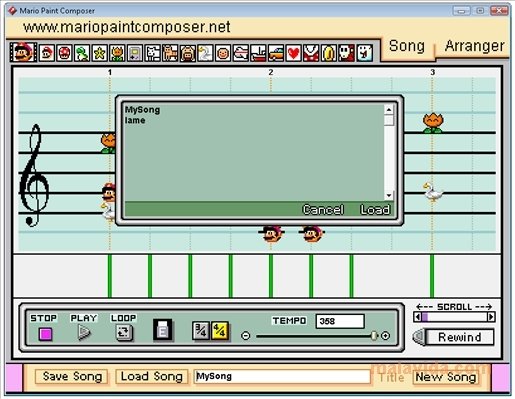
Task: Select the red heart instrument icon
Action: pyautogui.click(x=293, y=53)
